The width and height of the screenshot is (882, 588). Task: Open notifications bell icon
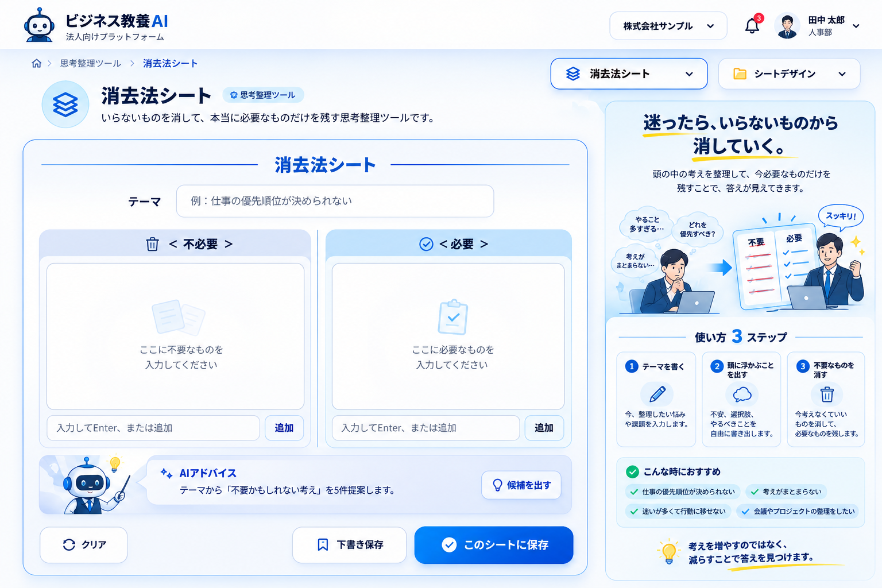point(752,26)
